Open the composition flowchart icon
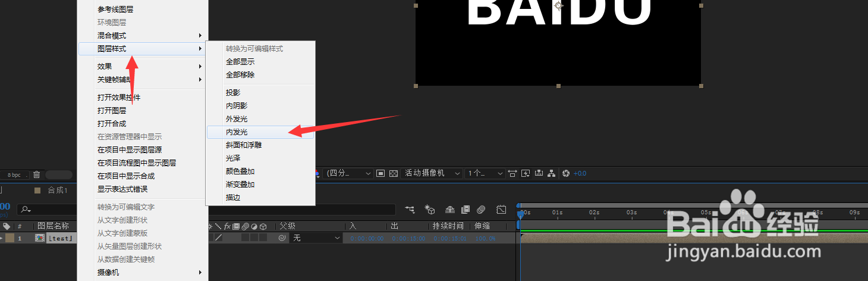Screen dimensions: 868x281 pos(552,173)
